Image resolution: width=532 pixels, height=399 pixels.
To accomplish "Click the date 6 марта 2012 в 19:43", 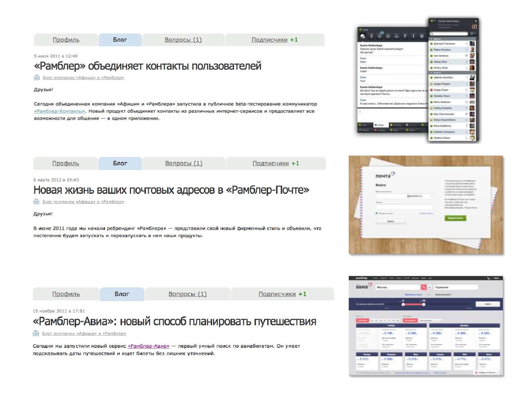I will [x=56, y=180].
